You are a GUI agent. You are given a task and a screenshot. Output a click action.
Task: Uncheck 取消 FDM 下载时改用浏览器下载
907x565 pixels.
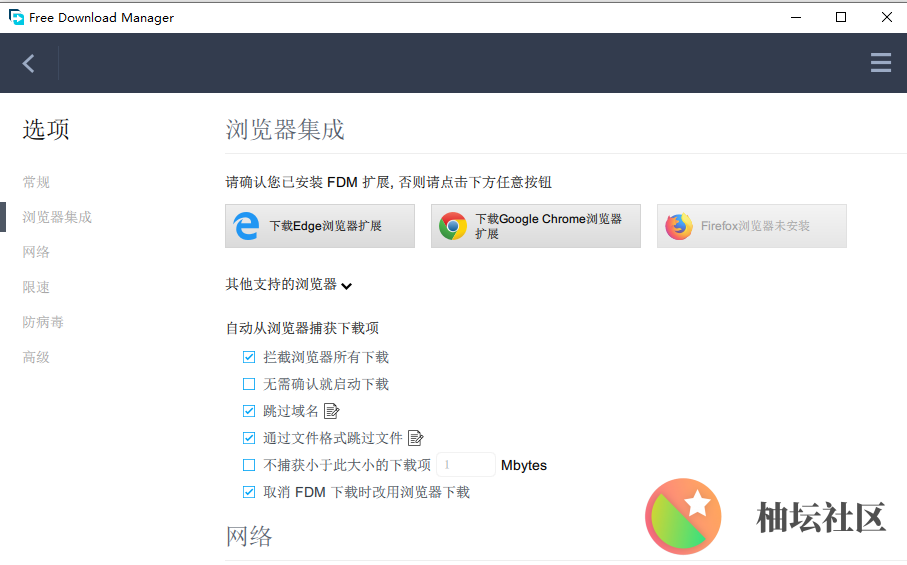click(x=249, y=492)
